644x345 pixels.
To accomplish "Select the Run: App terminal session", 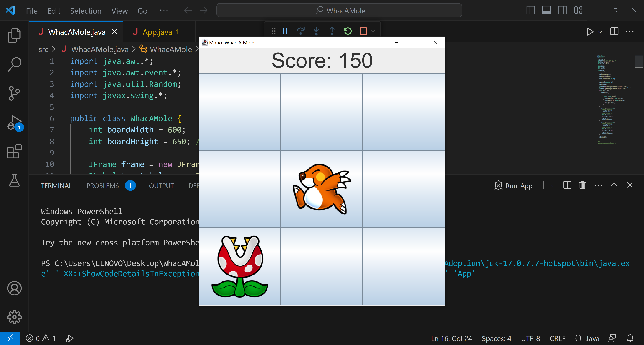I will 513,186.
